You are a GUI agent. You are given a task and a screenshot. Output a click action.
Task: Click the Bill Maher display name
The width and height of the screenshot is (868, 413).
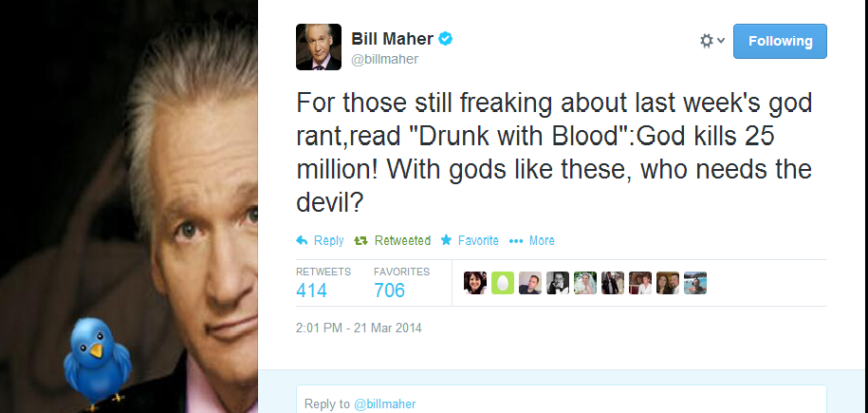click(393, 39)
